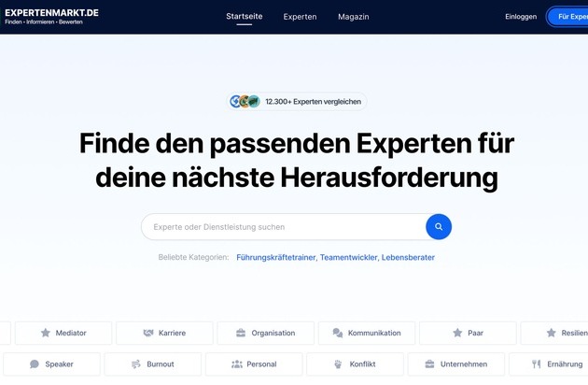Open the Lebensberater category link
The image size is (588, 385).
(408, 257)
